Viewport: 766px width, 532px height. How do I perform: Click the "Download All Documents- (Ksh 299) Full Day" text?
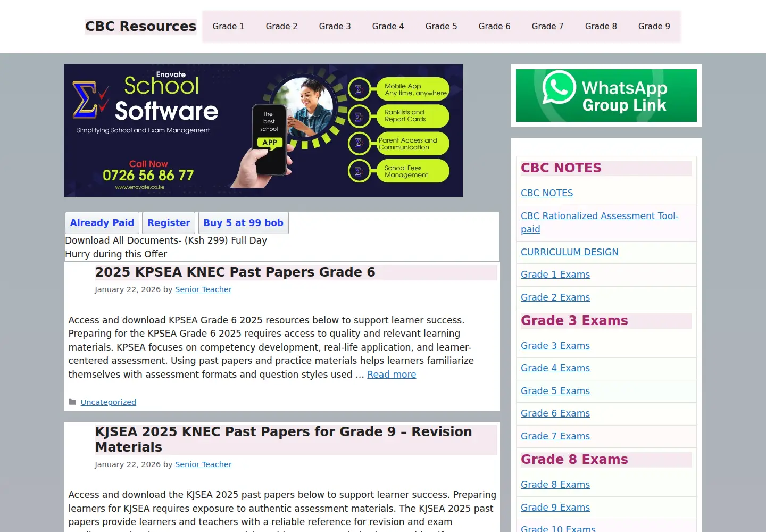[166, 240]
